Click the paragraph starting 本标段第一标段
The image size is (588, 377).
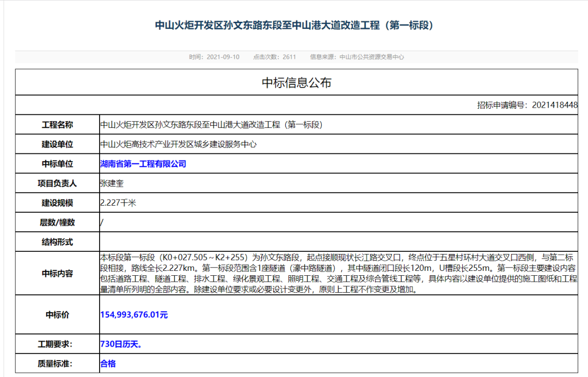(x=339, y=273)
